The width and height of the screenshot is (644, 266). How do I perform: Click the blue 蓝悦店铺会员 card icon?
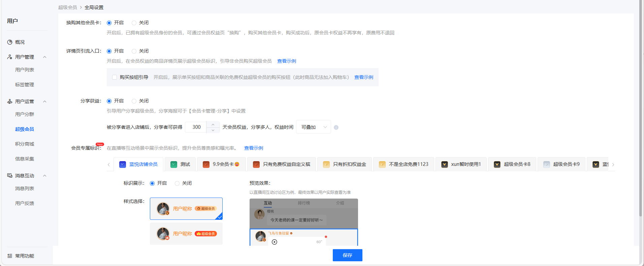pos(123,165)
